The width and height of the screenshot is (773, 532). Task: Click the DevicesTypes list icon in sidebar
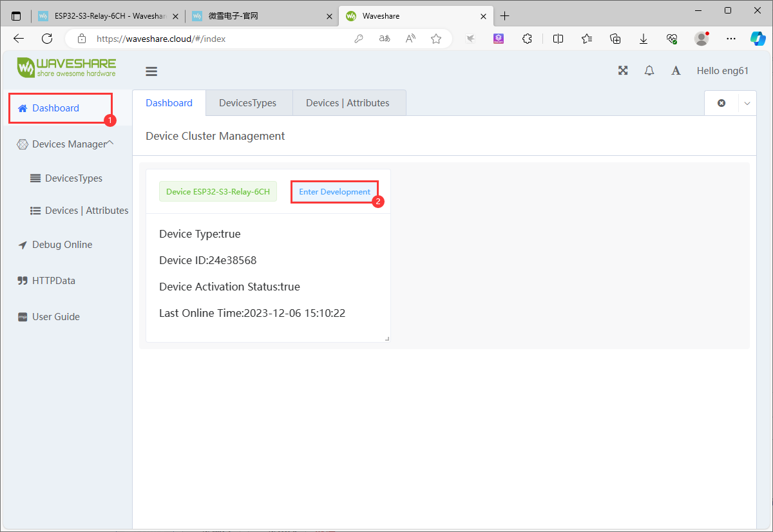pos(35,178)
